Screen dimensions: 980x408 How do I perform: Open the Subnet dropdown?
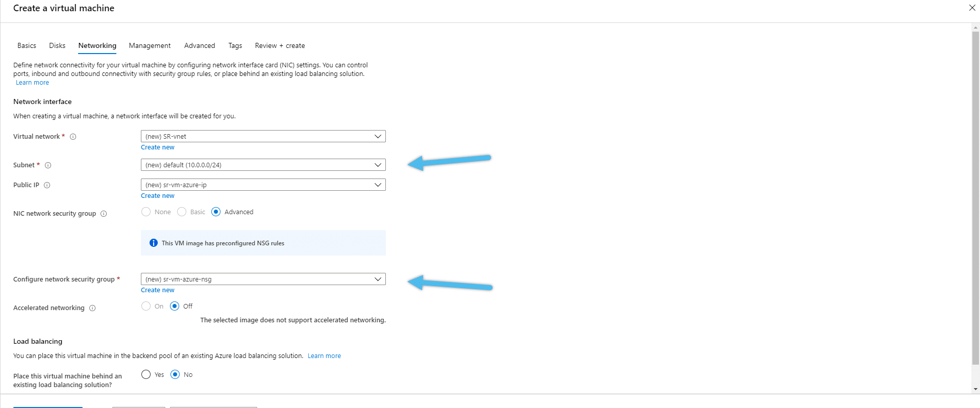tap(263, 165)
